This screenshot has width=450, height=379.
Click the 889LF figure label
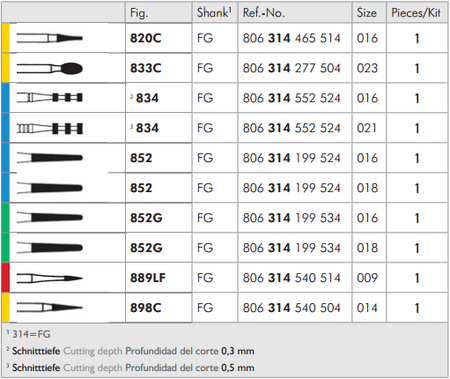(148, 278)
